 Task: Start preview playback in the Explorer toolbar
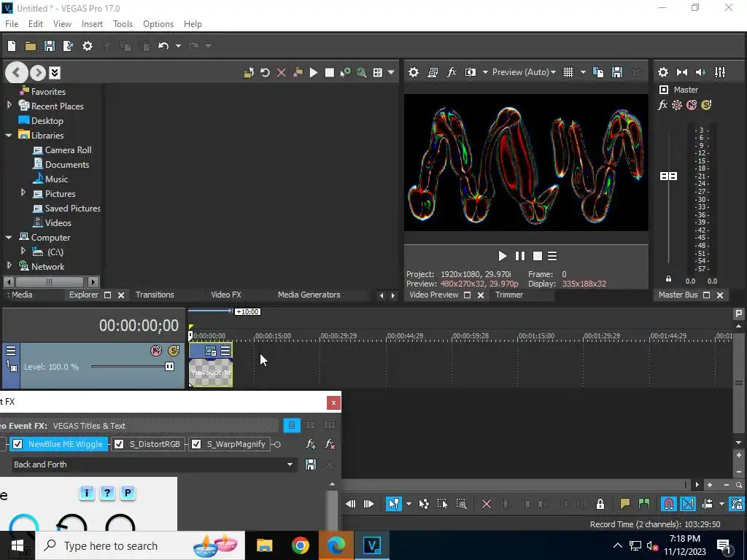click(x=314, y=73)
